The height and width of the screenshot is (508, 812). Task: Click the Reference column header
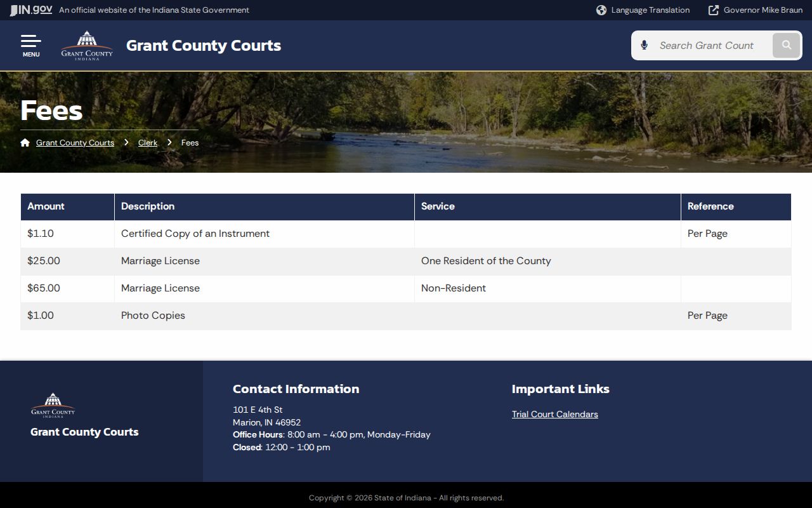click(736, 207)
